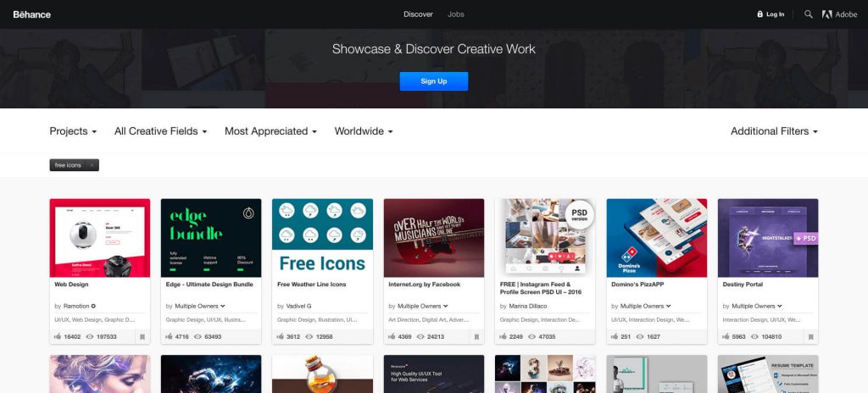Screen dimensions: 868x393
Task: Click views eye icon on Instagram PSD card
Action: 532,336
